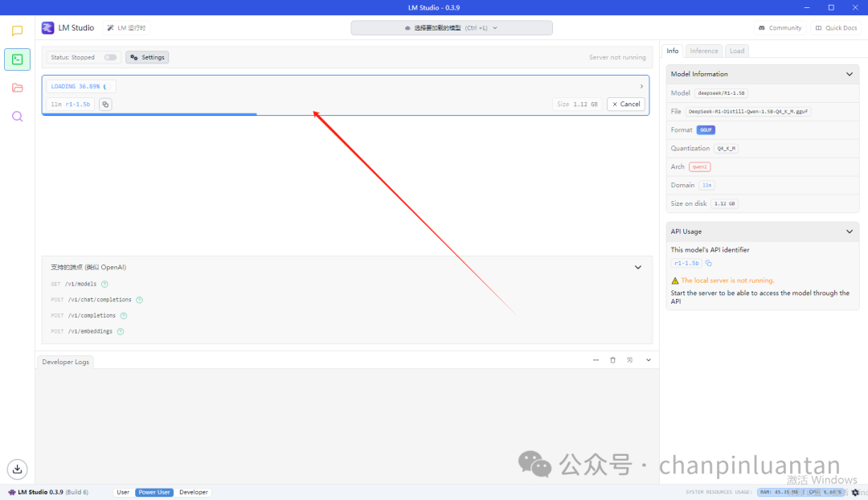Open the Downloads panel icon
The width and height of the screenshot is (868, 500).
tap(17, 469)
